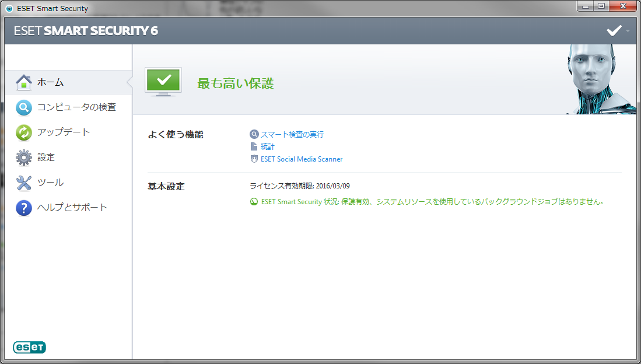The image size is (641, 364).
Task: Click ESET SMART SECURITY 6 header title
Action: coord(86,31)
